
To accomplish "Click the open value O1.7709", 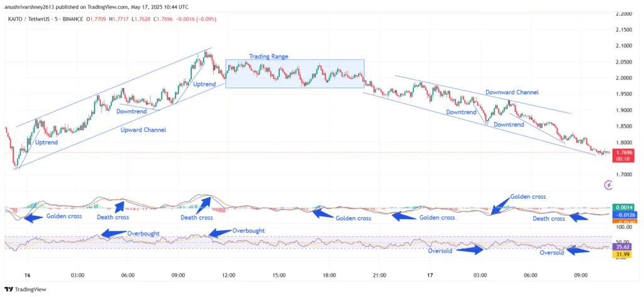I will [96, 20].
